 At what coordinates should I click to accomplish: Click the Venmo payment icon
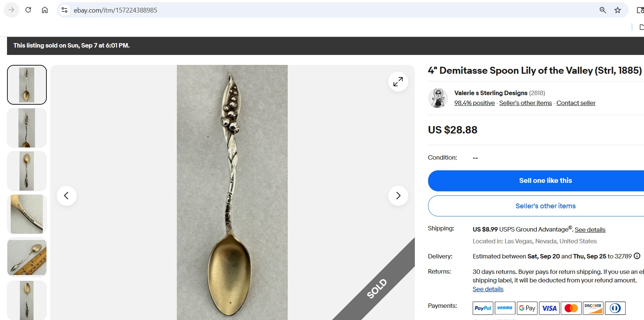pyautogui.click(x=505, y=308)
